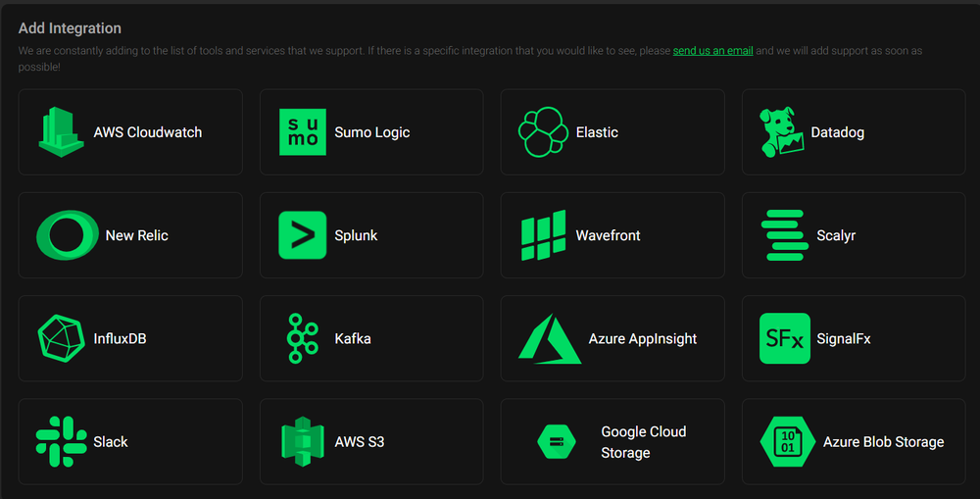Select the 'InfluxDB' integration label
The height and width of the screenshot is (499, 980).
(x=120, y=338)
